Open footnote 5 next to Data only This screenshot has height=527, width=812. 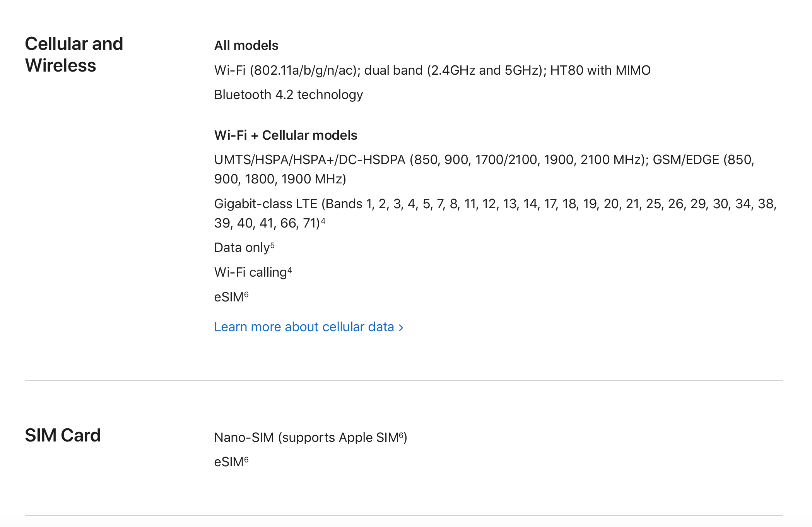(x=272, y=245)
